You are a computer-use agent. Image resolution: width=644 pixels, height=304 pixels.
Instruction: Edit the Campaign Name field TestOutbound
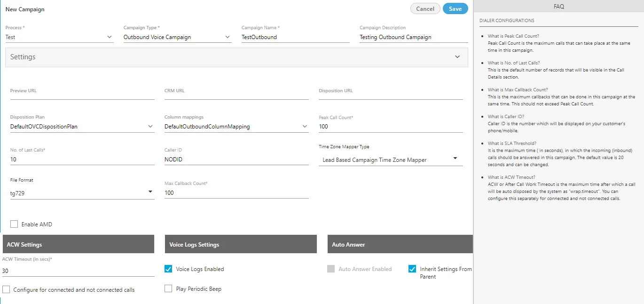[295, 37]
